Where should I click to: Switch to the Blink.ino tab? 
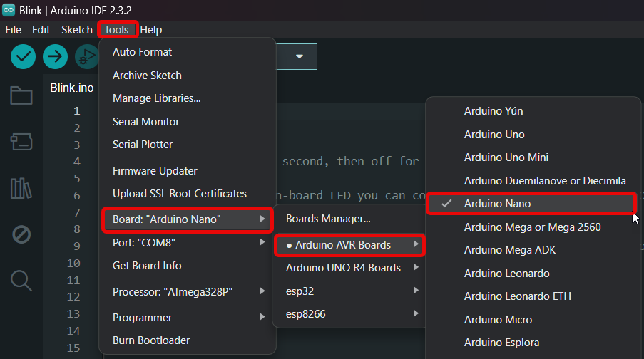pos(72,88)
